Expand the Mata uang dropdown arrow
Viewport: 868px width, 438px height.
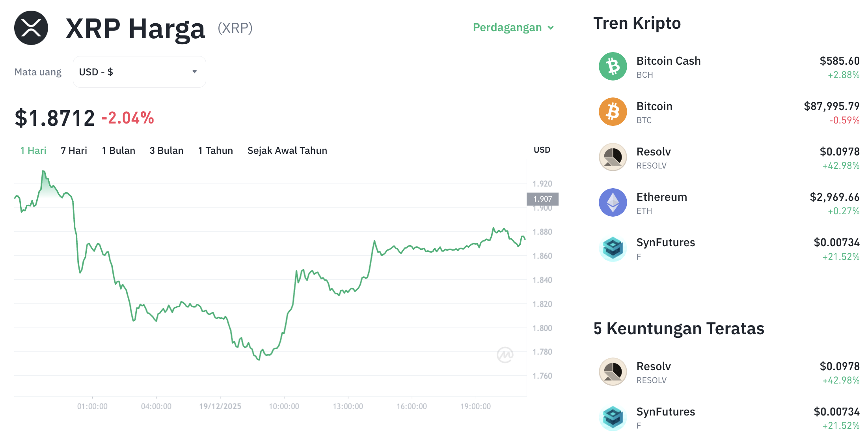[194, 71]
